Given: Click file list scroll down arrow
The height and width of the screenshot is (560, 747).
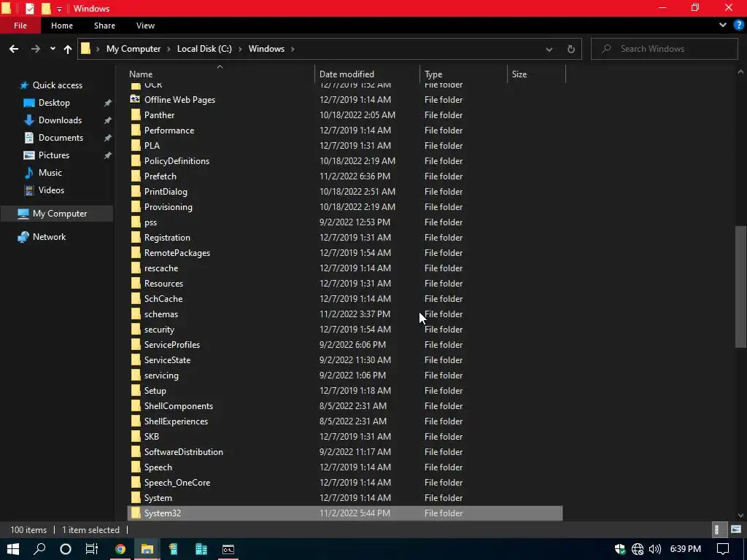Looking at the screenshot, I should pyautogui.click(x=740, y=516).
